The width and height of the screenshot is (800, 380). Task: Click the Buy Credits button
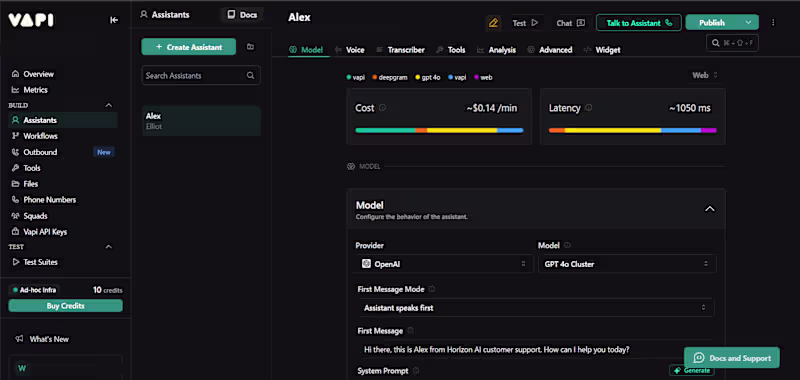65,306
